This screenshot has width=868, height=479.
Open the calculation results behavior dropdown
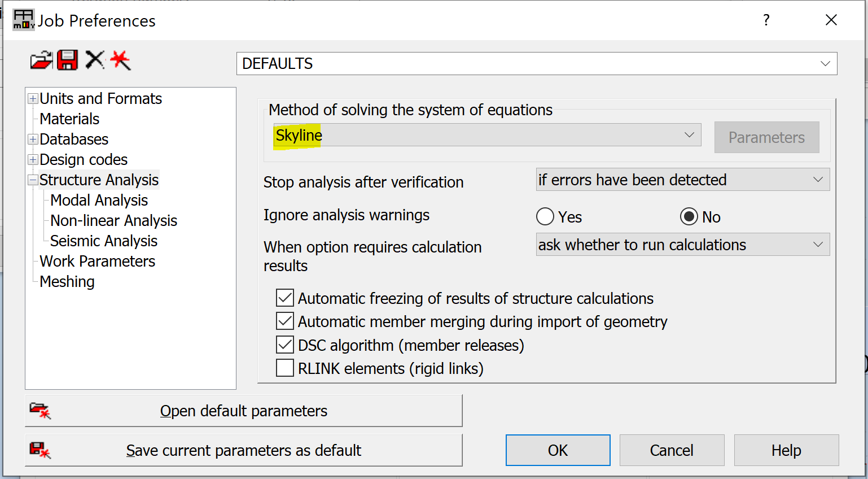[819, 244]
